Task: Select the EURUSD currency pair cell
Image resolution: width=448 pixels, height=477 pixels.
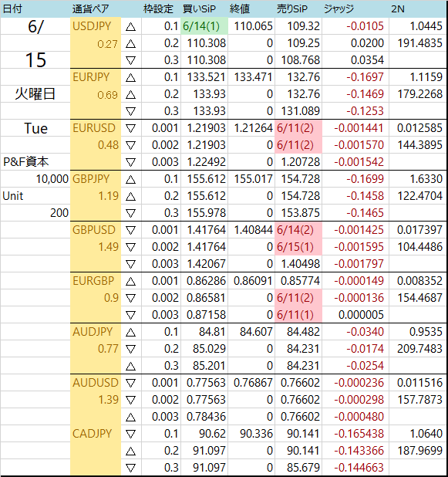Action: 96,128
